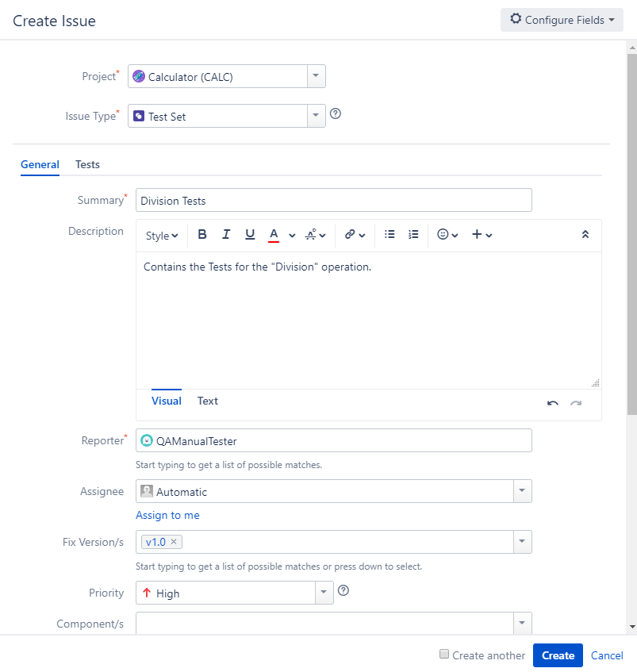Insert a numbered list in description

413,234
